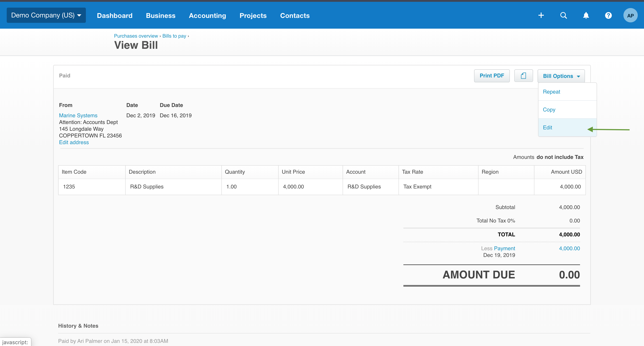Click the Edit address link
The height and width of the screenshot is (346, 644).
(x=74, y=142)
